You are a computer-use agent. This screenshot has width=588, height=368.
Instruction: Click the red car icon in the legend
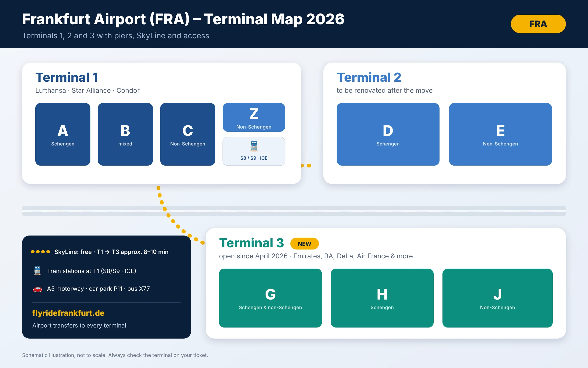[x=37, y=289]
